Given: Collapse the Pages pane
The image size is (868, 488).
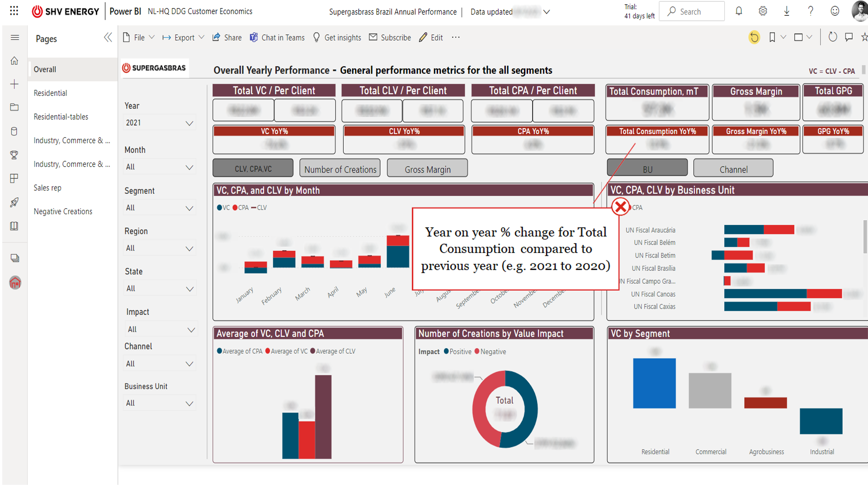Looking at the screenshot, I should point(108,38).
